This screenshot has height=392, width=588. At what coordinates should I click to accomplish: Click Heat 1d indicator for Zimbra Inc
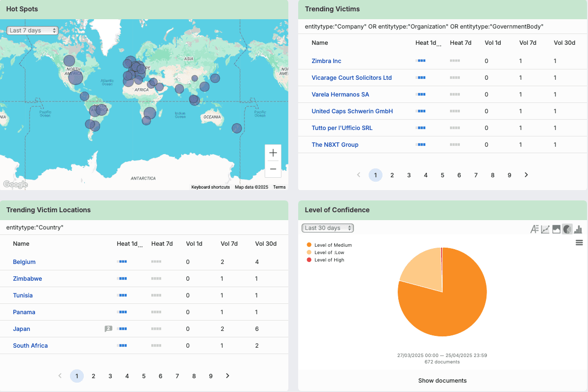pyautogui.click(x=421, y=61)
